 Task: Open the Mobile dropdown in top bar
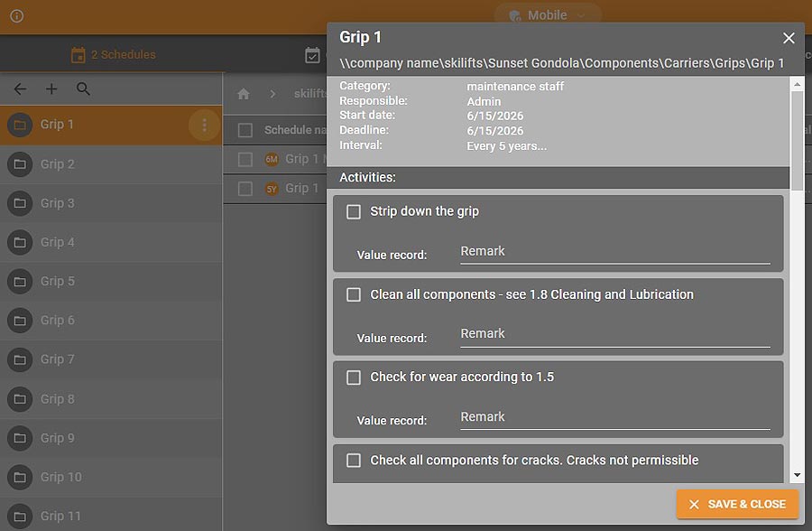(x=548, y=15)
